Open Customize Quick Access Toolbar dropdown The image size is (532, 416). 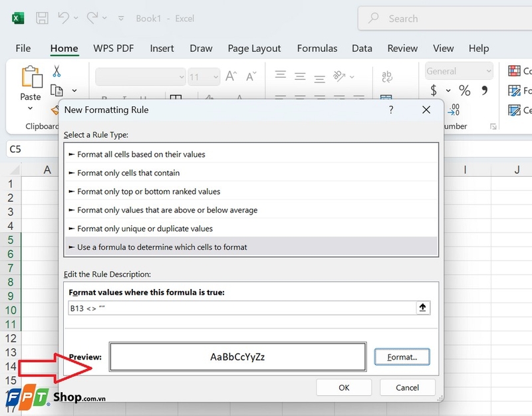click(121, 19)
